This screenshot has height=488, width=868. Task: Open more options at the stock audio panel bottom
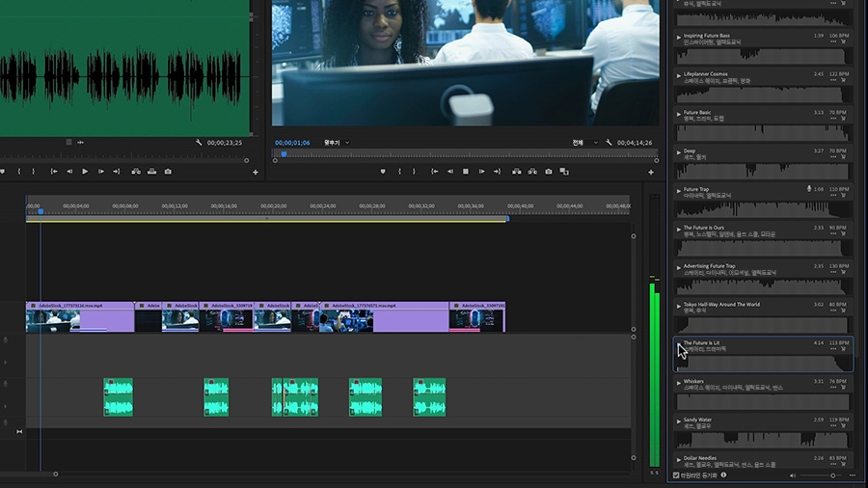(852, 475)
